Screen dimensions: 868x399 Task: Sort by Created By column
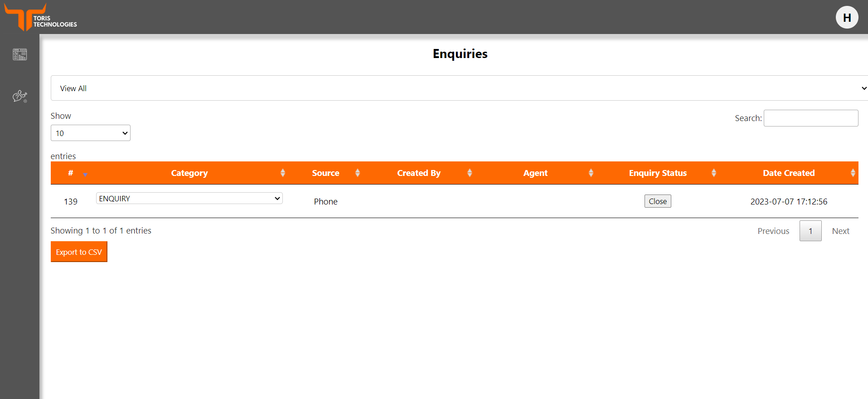[418, 173]
